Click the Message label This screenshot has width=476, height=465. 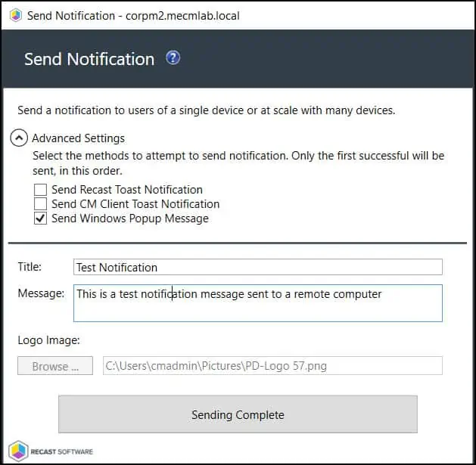pos(41,293)
